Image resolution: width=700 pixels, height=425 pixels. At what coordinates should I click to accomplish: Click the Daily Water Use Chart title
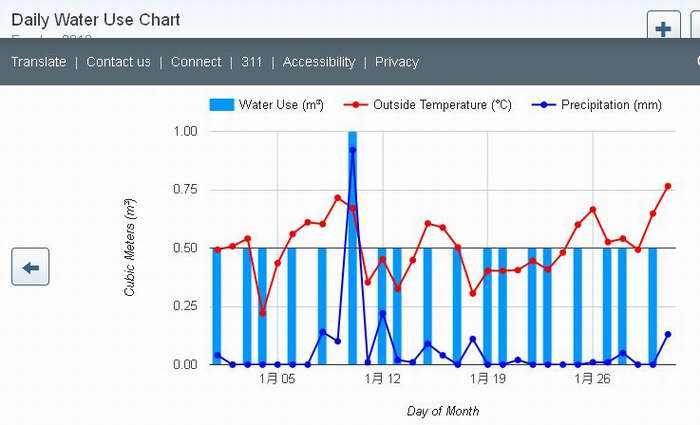(x=96, y=20)
